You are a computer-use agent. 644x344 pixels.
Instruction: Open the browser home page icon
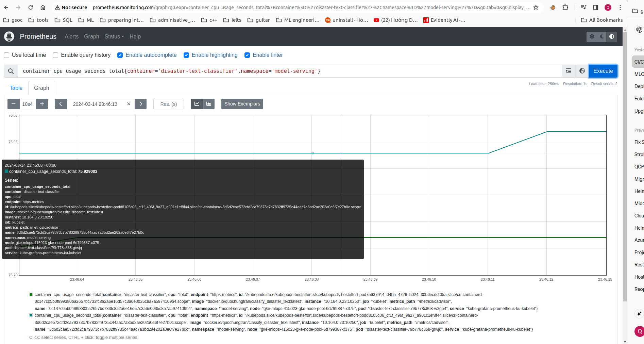pyautogui.click(x=43, y=7)
